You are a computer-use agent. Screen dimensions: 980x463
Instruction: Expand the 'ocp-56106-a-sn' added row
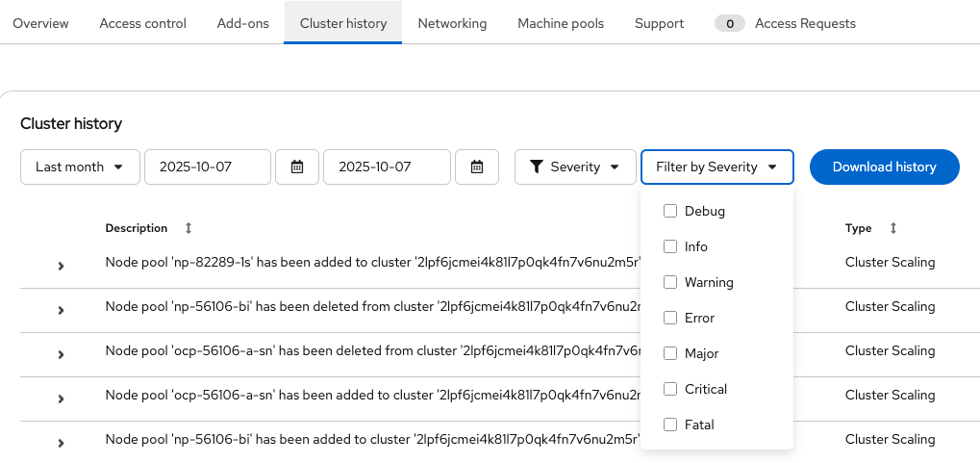(61, 399)
